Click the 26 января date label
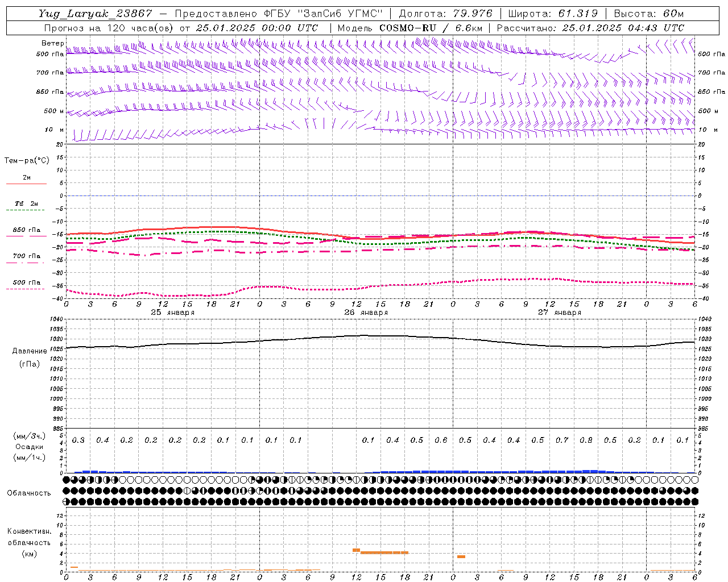Screen dimensions: 728x582 click(366, 313)
